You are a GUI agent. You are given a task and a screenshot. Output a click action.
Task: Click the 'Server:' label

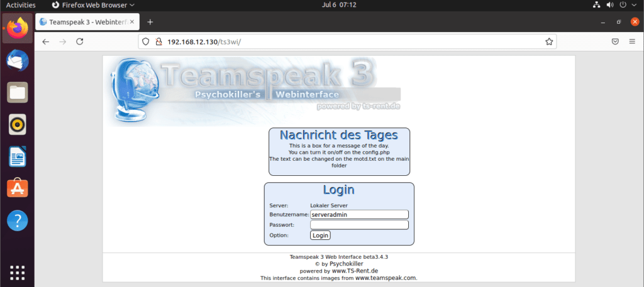[x=279, y=205]
